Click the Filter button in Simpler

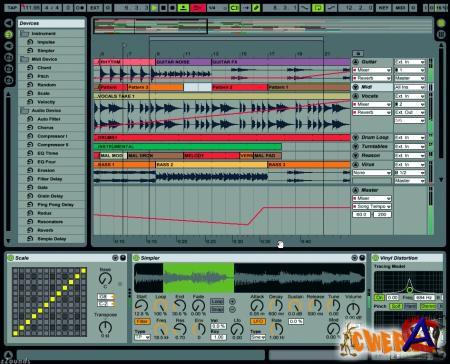click(142, 322)
